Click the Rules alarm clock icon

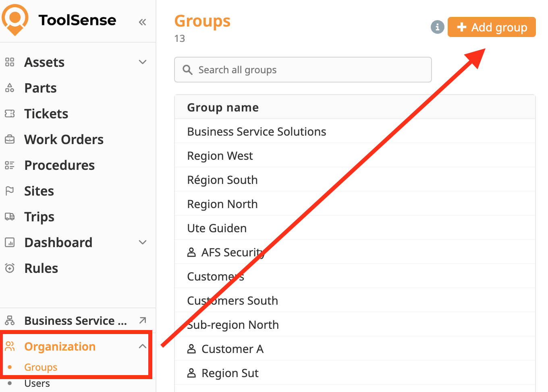[x=10, y=268]
